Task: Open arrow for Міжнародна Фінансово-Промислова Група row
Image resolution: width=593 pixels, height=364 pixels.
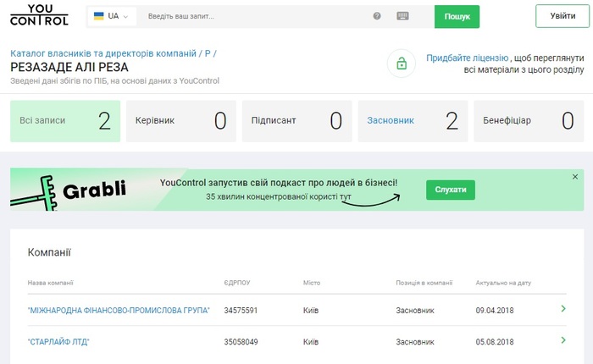Action: coord(563,310)
